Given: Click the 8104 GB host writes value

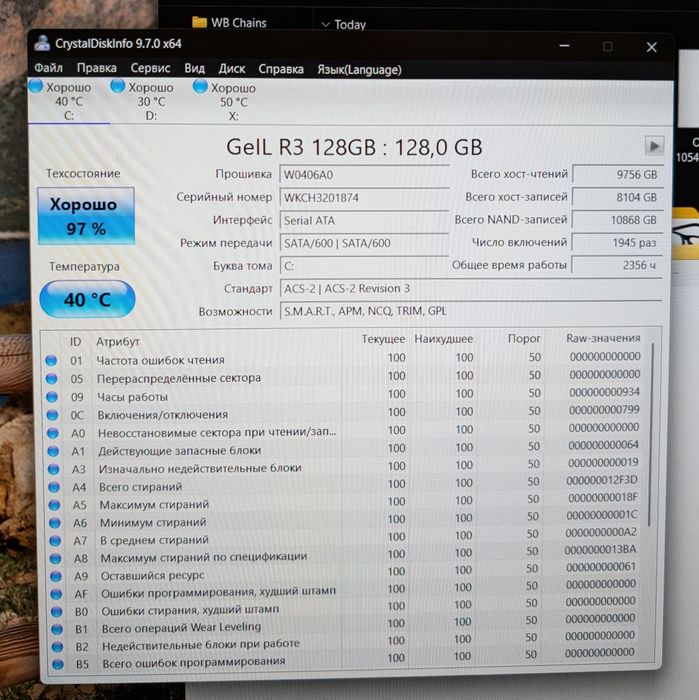Looking at the screenshot, I should point(617,197).
